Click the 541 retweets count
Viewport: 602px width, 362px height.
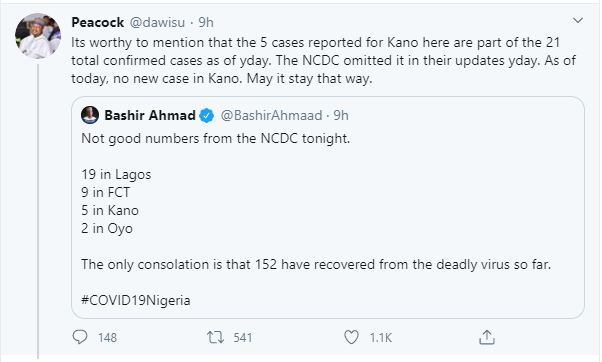pos(243,337)
